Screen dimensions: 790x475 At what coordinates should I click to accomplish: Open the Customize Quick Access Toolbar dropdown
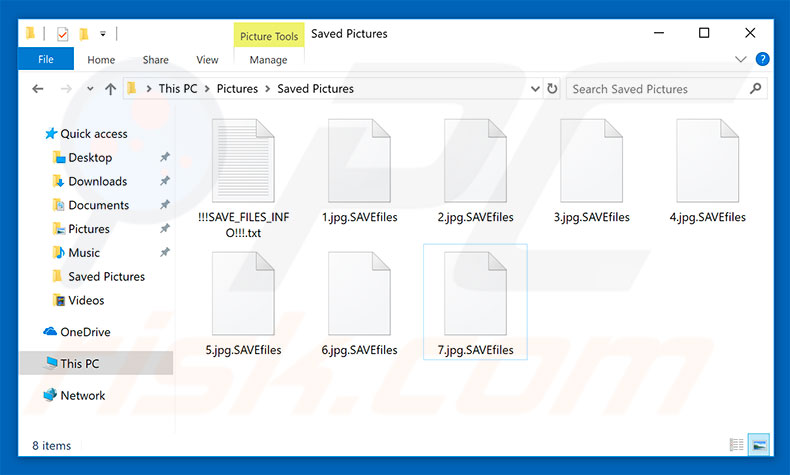coord(102,34)
